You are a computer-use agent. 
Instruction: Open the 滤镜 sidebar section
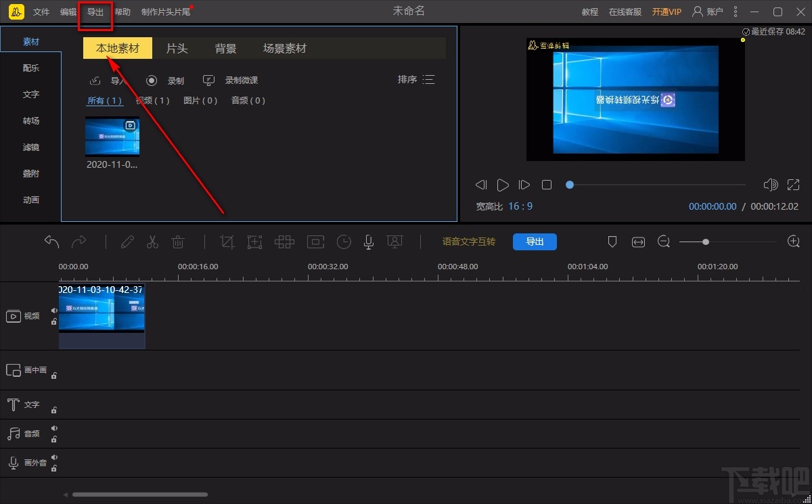click(x=30, y=147)
